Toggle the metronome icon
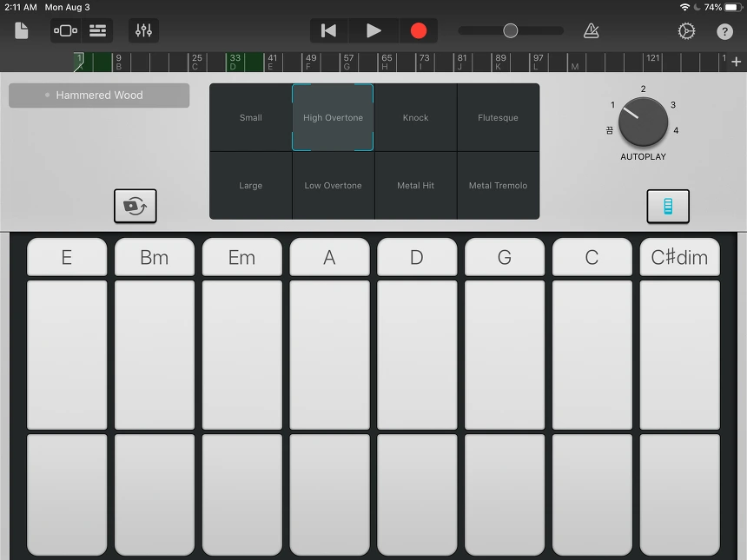This screenshot has height=560, width=747. (x=592, y=31)
